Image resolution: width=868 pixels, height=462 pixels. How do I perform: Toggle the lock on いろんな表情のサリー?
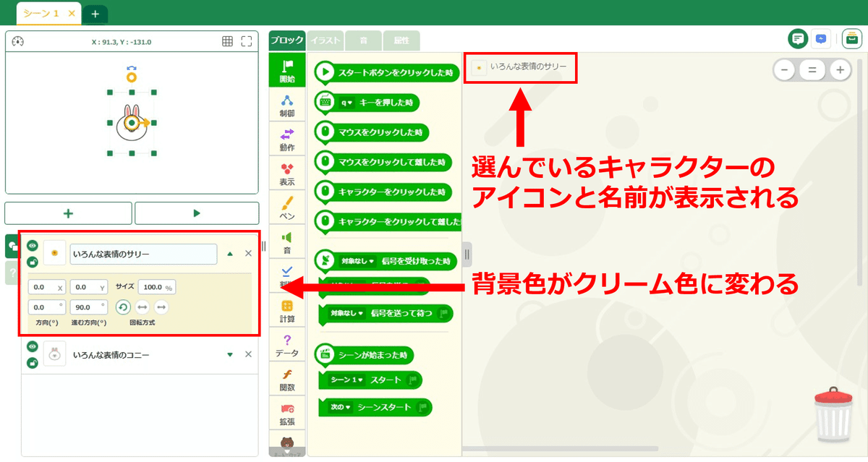pyautogui.click(x=33, y=262)
